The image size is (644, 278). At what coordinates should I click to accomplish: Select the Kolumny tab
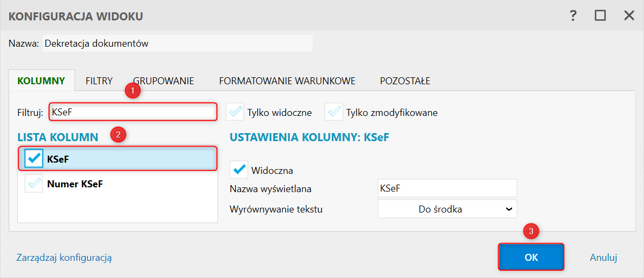[41, 81]
